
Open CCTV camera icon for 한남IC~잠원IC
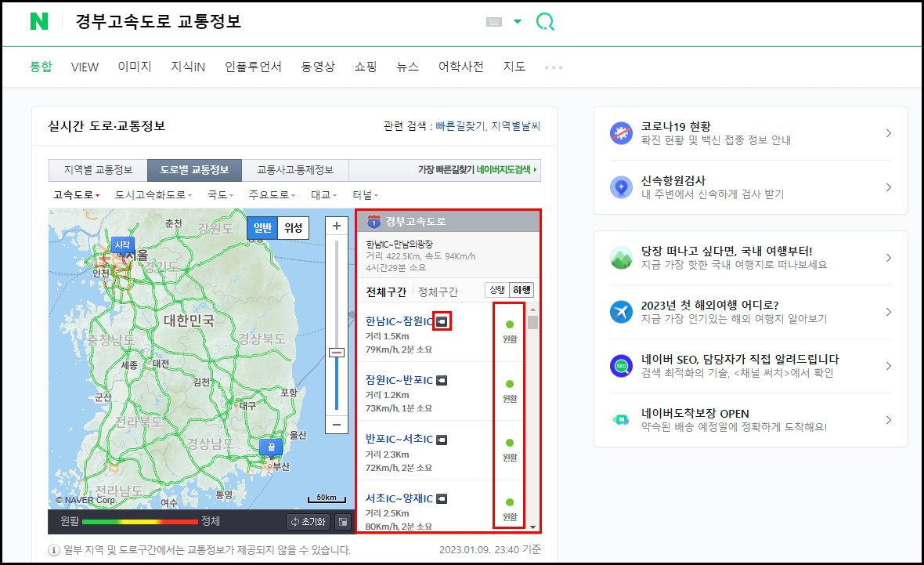pyautogui.click(x=442, y=321)
